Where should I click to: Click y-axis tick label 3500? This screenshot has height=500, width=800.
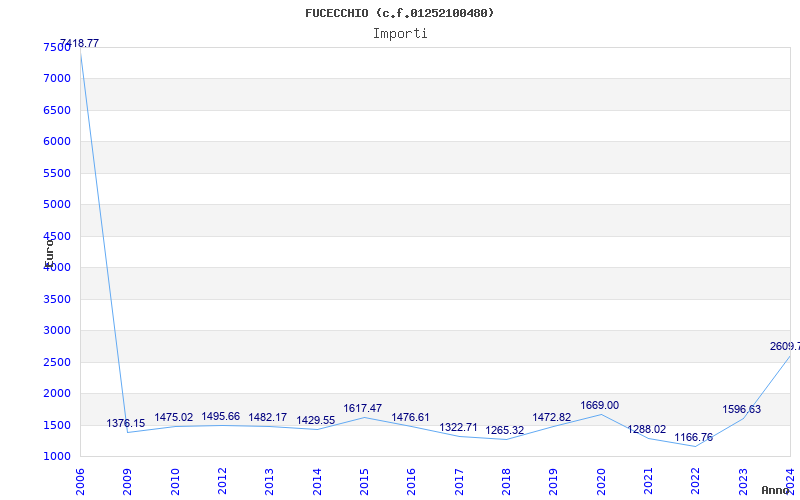(x=57, y=299)
